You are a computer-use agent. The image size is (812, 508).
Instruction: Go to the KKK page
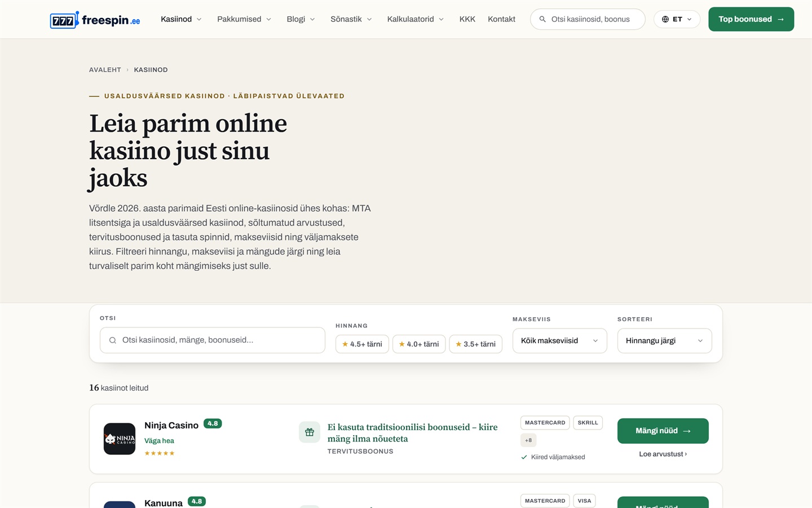click(467, 19)
